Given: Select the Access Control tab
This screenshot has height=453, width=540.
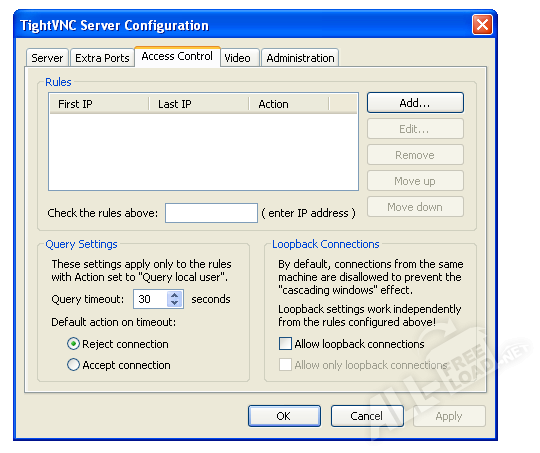Looking at the screenshot, I should tap(177, 56).
